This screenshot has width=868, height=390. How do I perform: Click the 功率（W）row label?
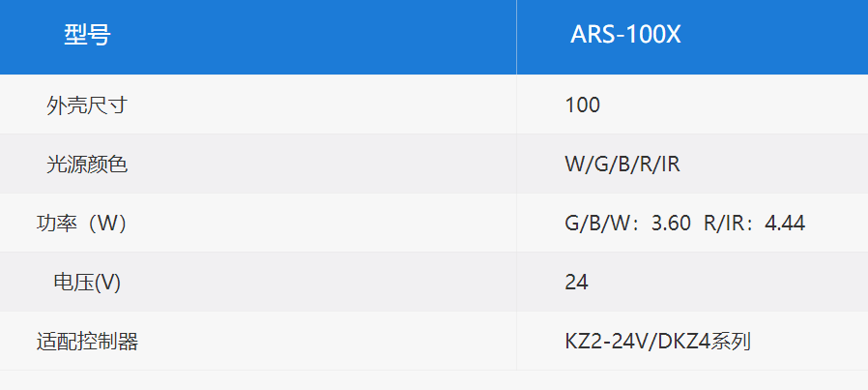point(82,224)
